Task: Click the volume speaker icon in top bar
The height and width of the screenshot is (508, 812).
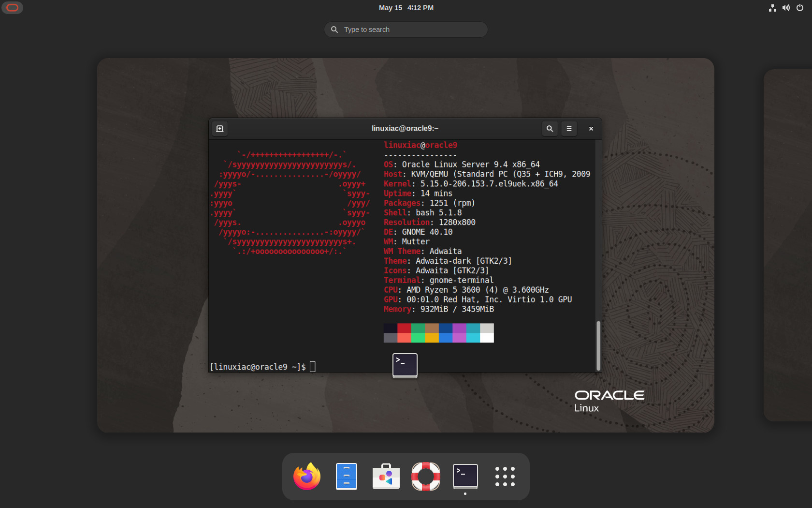Action: coord(786,8)
